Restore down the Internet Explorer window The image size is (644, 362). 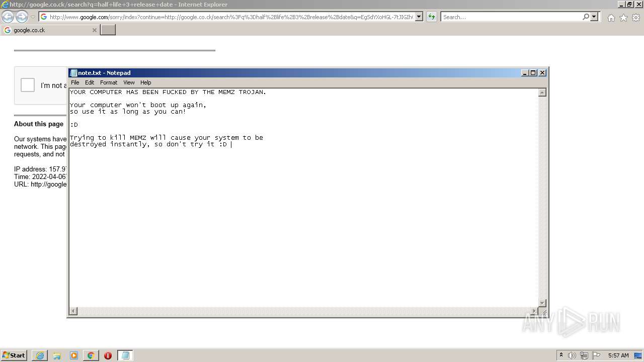point(630,5)
